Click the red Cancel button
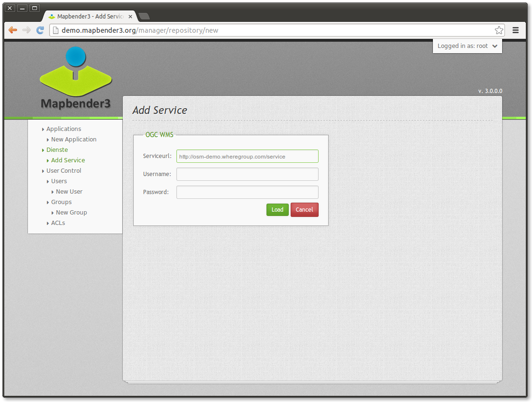Screen dimensions: 532x402 point(304,210)
